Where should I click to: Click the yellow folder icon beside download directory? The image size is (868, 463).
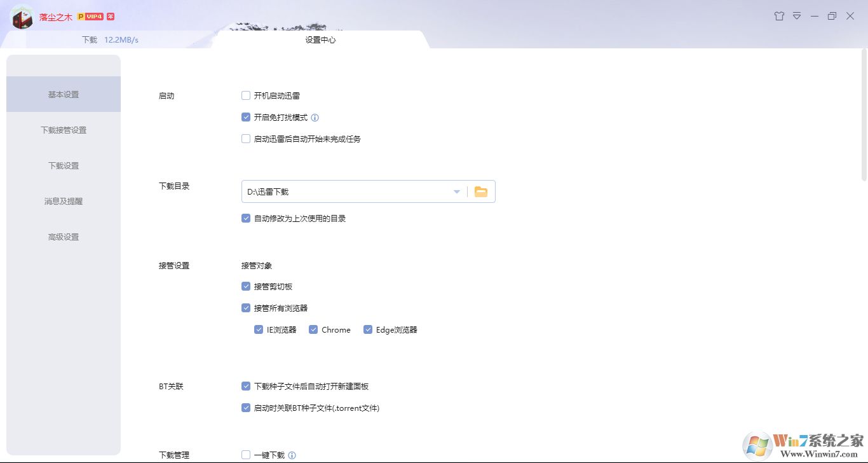[481, 191]
